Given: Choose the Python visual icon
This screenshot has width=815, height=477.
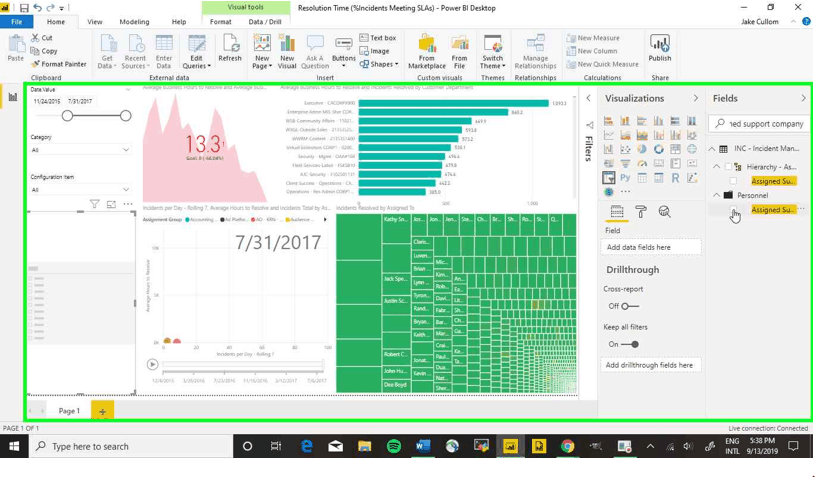Looking at the screenshot, I should (625, 178).
